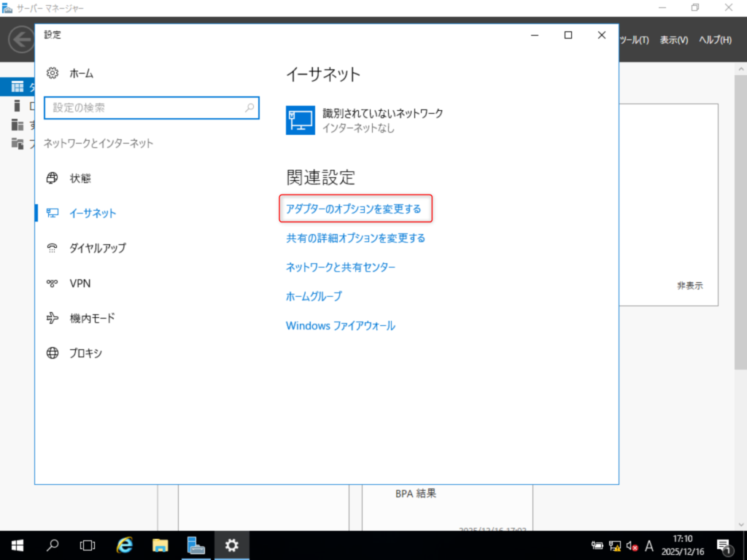The height and width of the screenshot is (560, 747).
Task: Open the Windows Start menu
Action: tap(18, 545)
